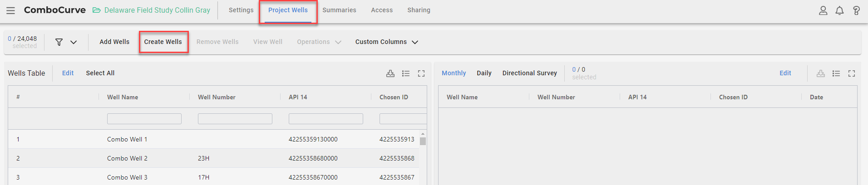Screen dimensions: 868x185
Task: Click the Wells Table vertical scrollbar
Action: 423,157
